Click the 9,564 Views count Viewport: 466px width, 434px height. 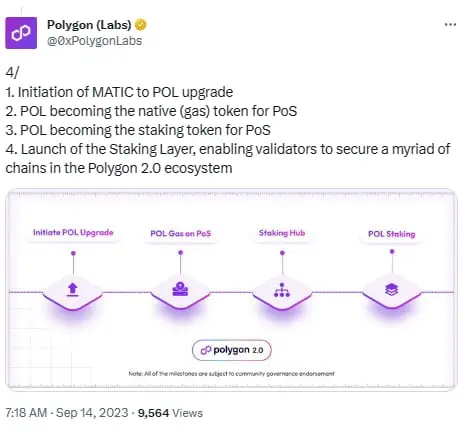click(x=170, y=413)
